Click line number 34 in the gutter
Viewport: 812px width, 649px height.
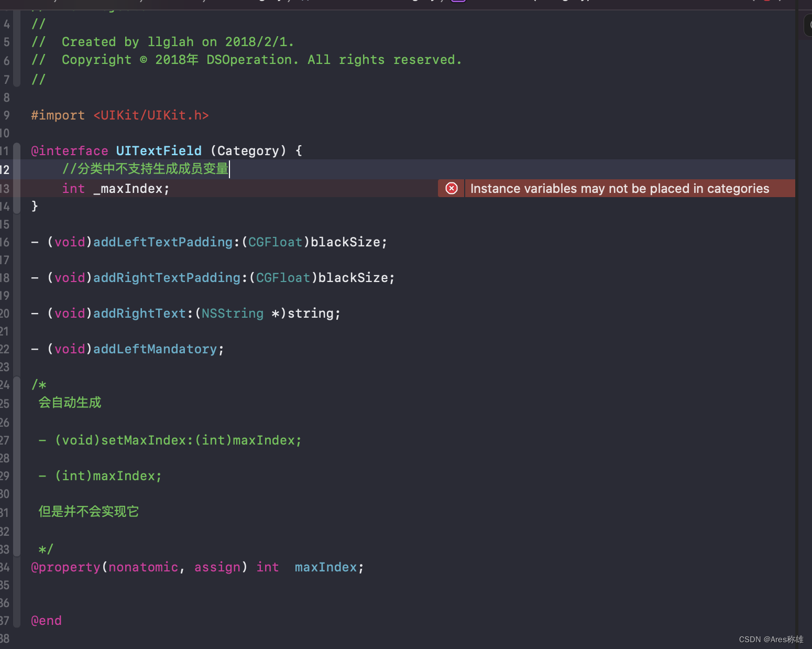[5, 567]
